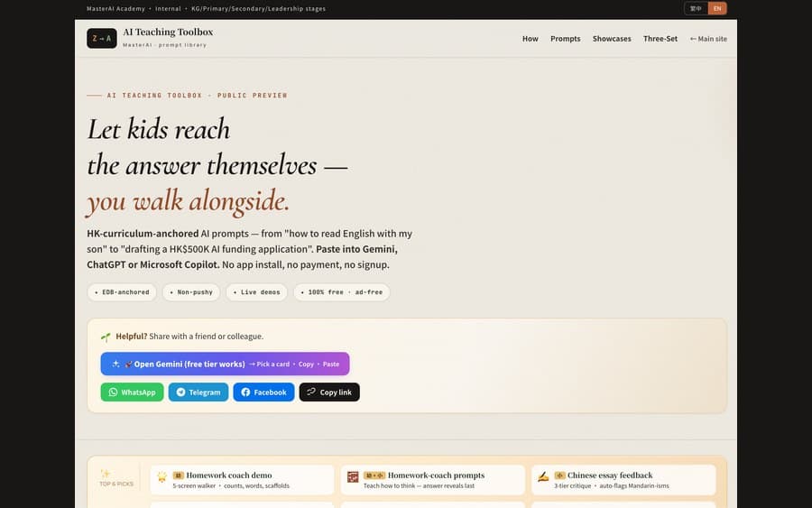Open Gemini free tier button
The width and height of the screenshot is (812, 508).
point(225,364)
